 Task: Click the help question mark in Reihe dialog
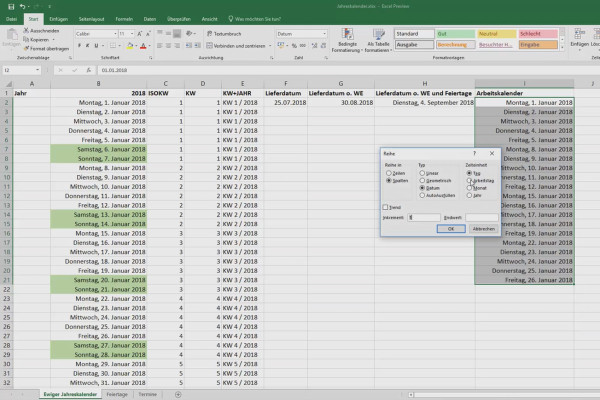tap(474, 153)
